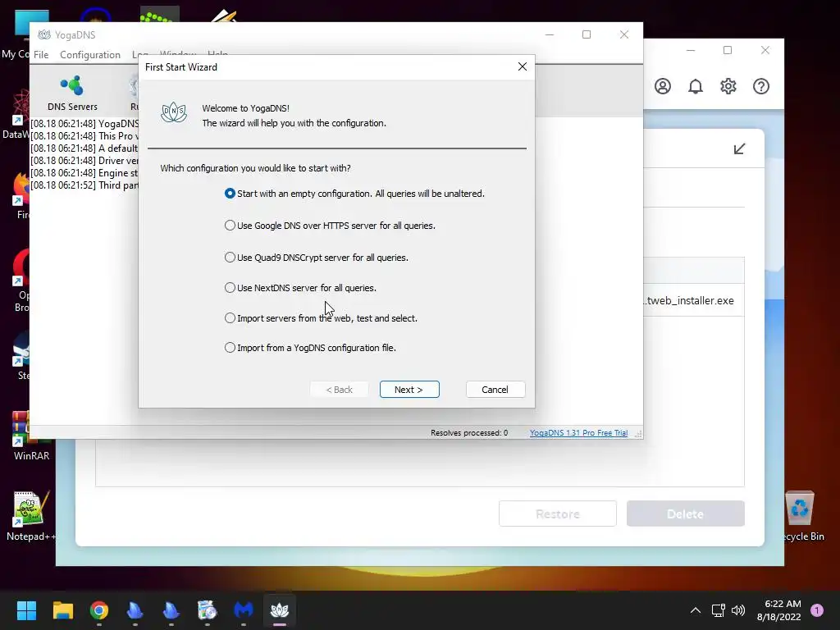Click the Restore button in background window

[558, 514]
